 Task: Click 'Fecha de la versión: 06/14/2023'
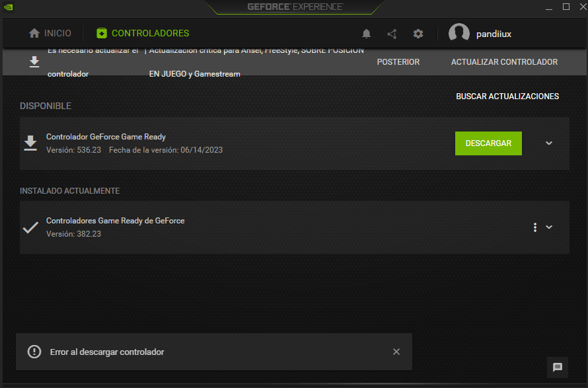[x=166, y=150]
